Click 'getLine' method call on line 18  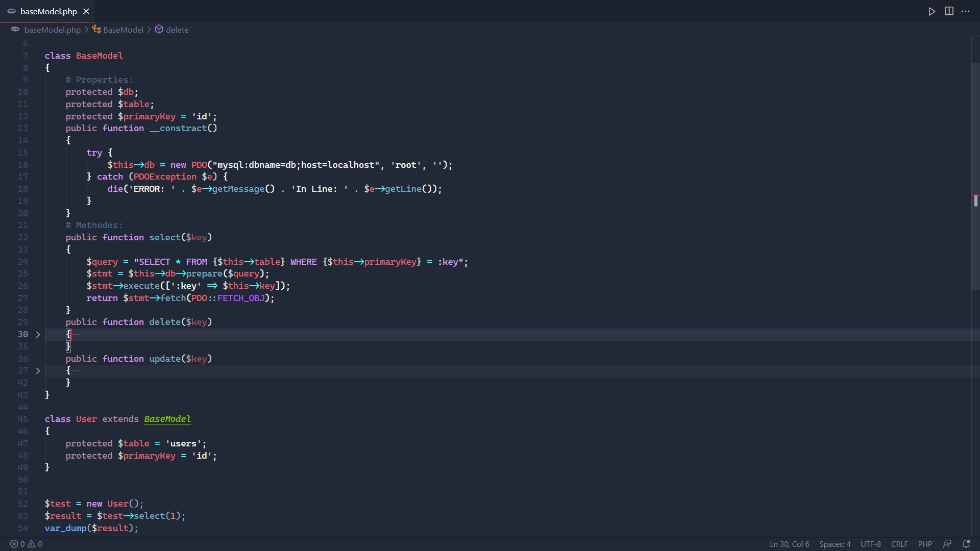click(403, 189)
